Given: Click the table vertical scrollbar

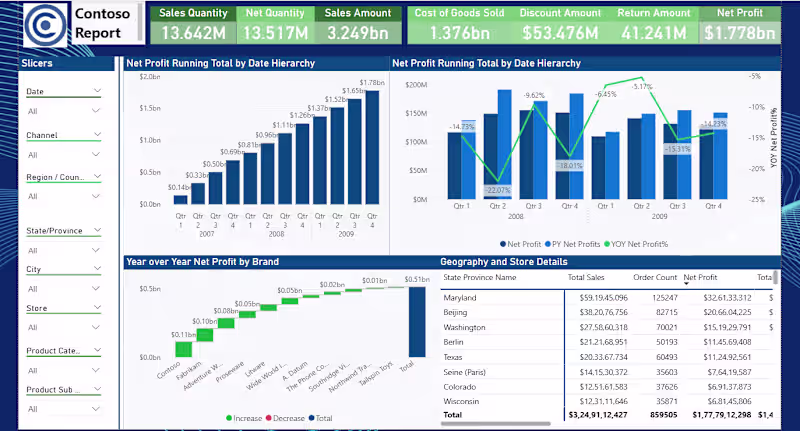Looking at the screenshot, I should click(x=776, y=277).
